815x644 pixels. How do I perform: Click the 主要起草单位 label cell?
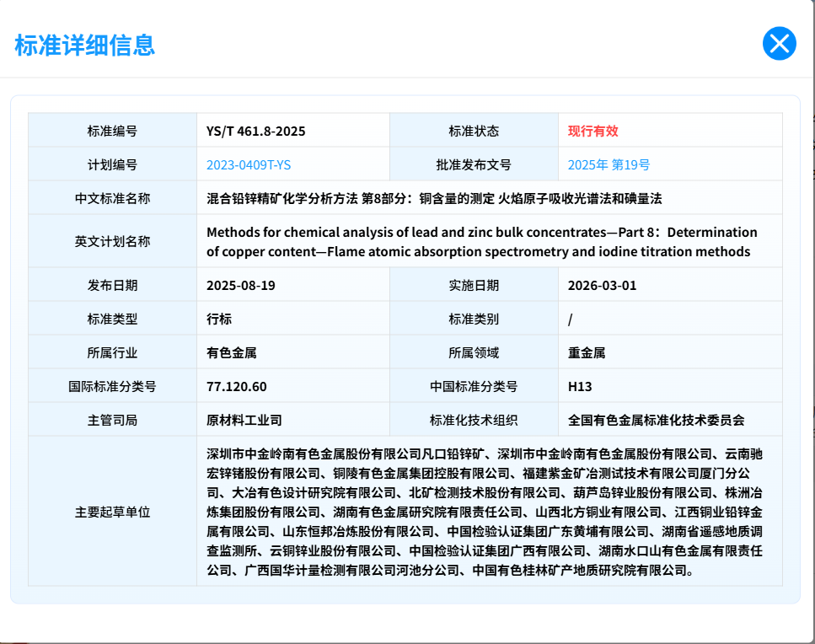[112, 512]
